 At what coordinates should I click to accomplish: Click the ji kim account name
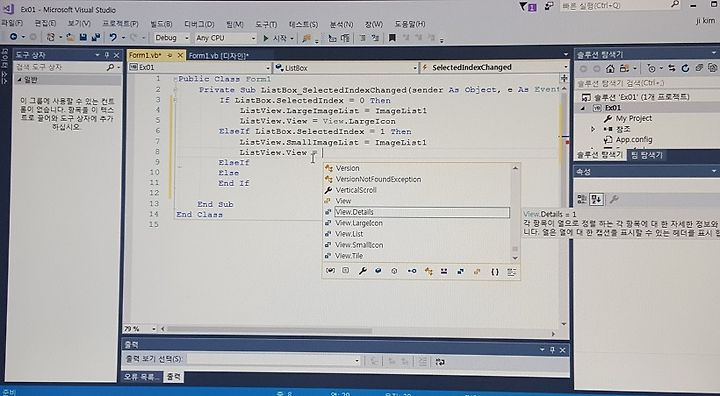click(x=705, y=21)
